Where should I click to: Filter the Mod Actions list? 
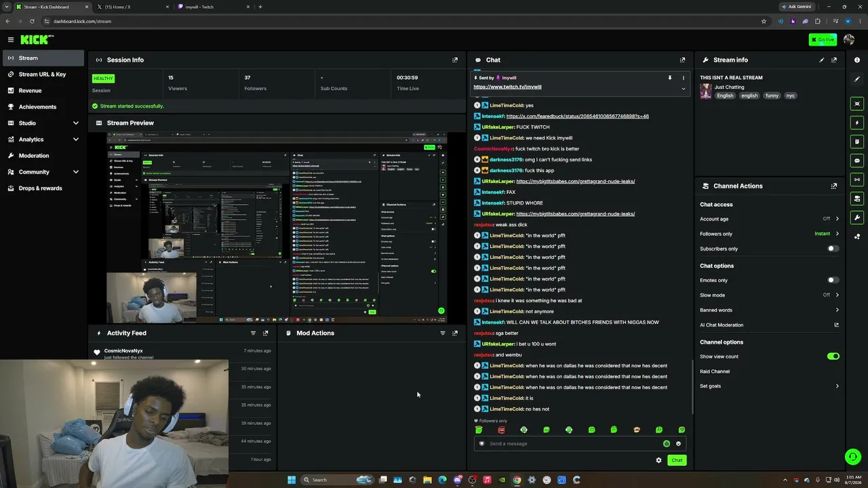point(443,333)
